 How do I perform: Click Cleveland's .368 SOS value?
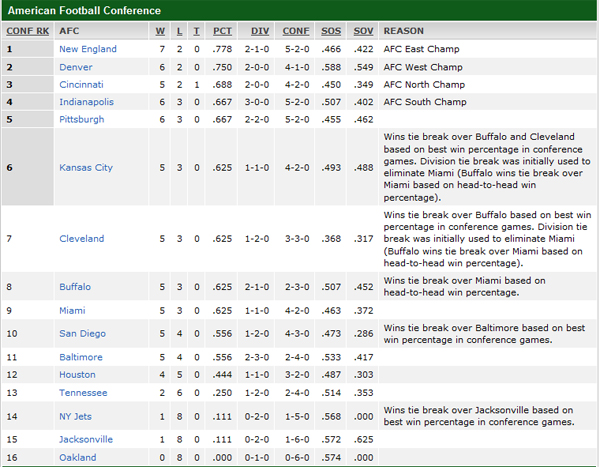tap(331, 238)
